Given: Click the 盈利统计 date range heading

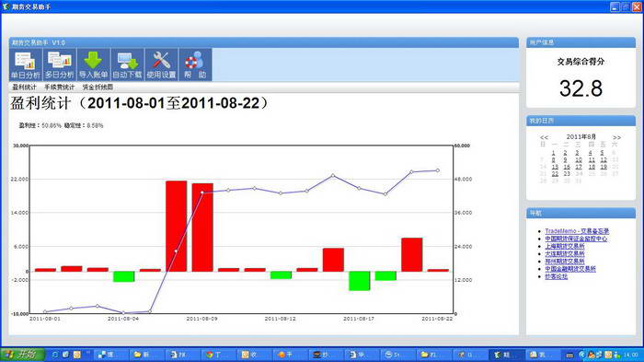Looking at the screenshot, I should (140, 103).
